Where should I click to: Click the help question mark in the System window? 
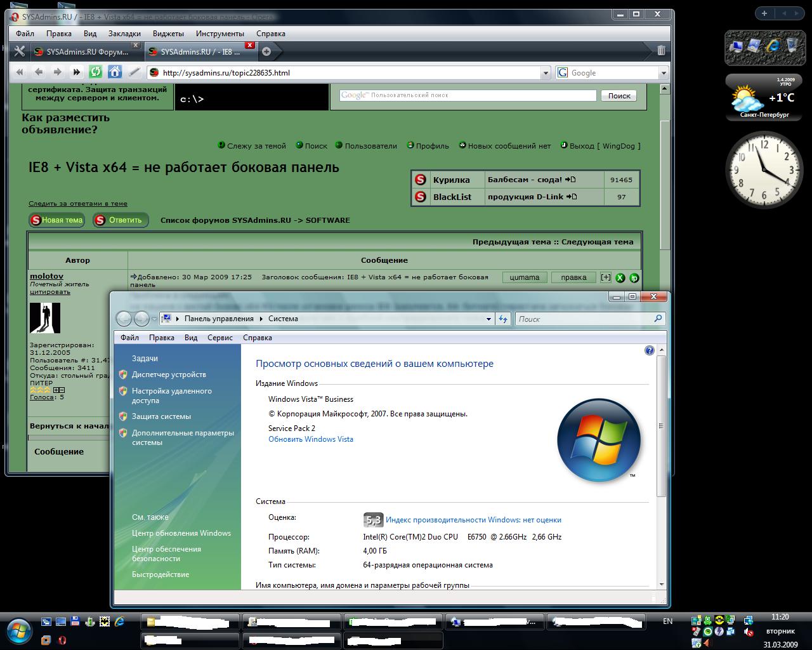tap(649, 350)
